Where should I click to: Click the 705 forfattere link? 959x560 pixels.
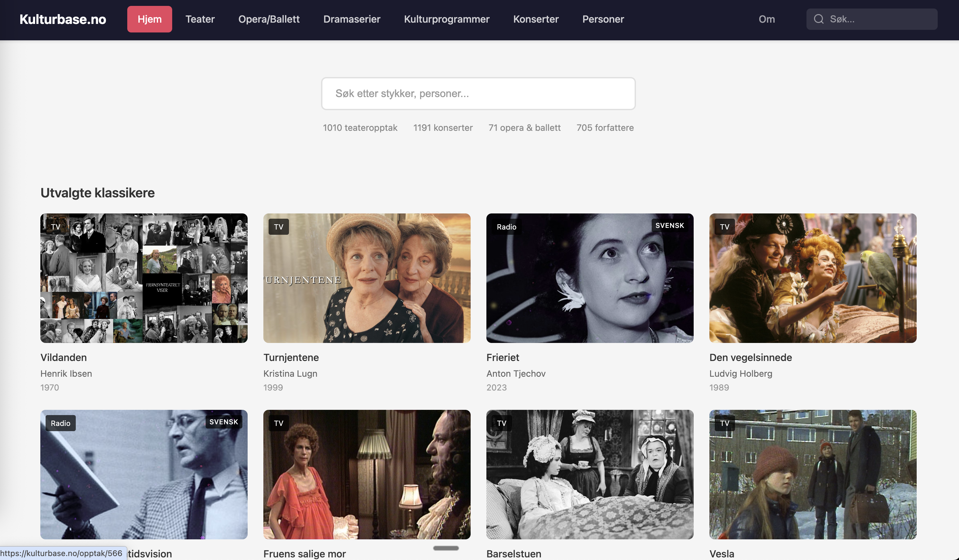[x=605, y=128]
